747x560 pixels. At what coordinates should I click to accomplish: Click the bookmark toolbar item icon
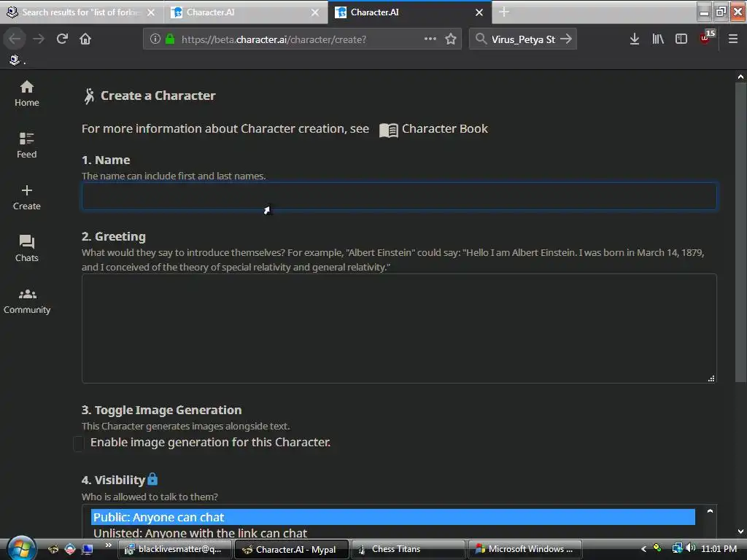coord(15,60)
